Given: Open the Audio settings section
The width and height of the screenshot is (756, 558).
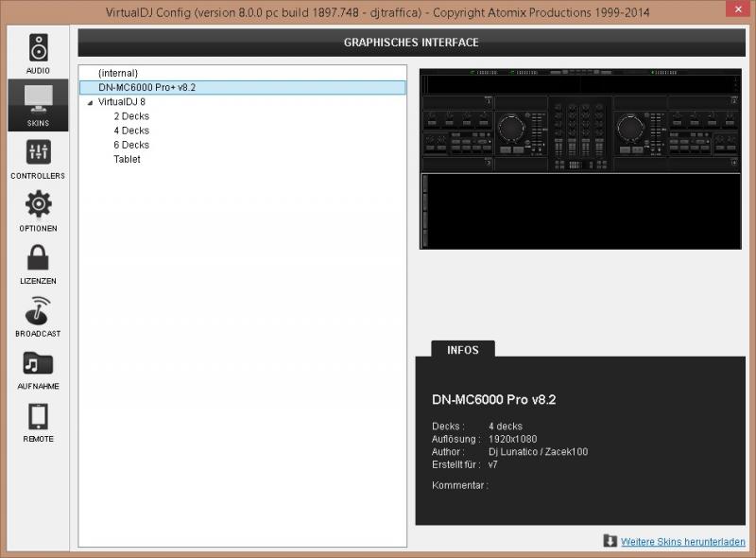Looking at the screenshot, I should [38, 53].
